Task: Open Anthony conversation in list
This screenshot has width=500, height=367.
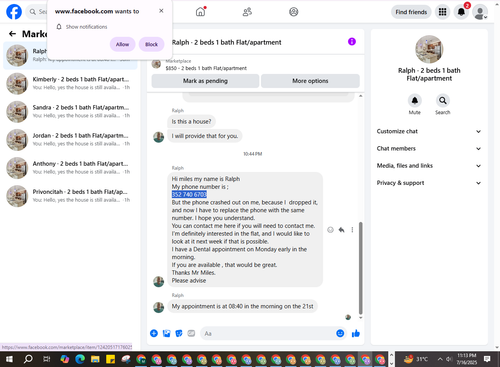Action: point(70,168)
